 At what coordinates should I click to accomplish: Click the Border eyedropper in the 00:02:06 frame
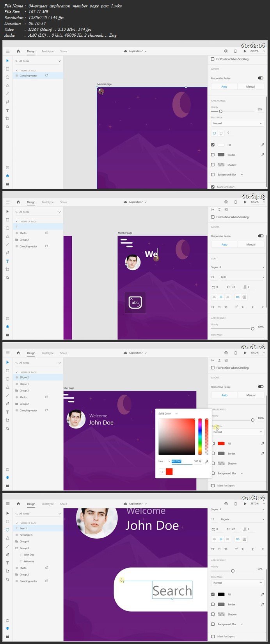coord(262,155)
